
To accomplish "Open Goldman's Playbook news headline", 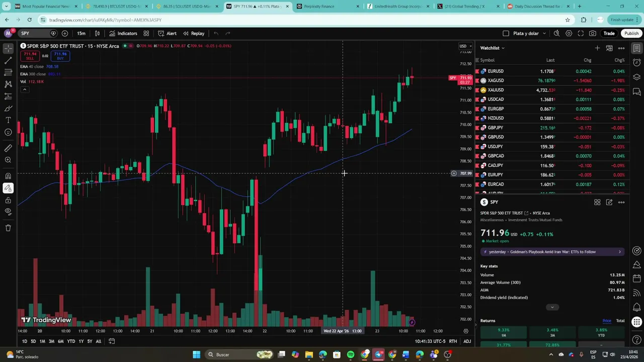I will point(552,251).
